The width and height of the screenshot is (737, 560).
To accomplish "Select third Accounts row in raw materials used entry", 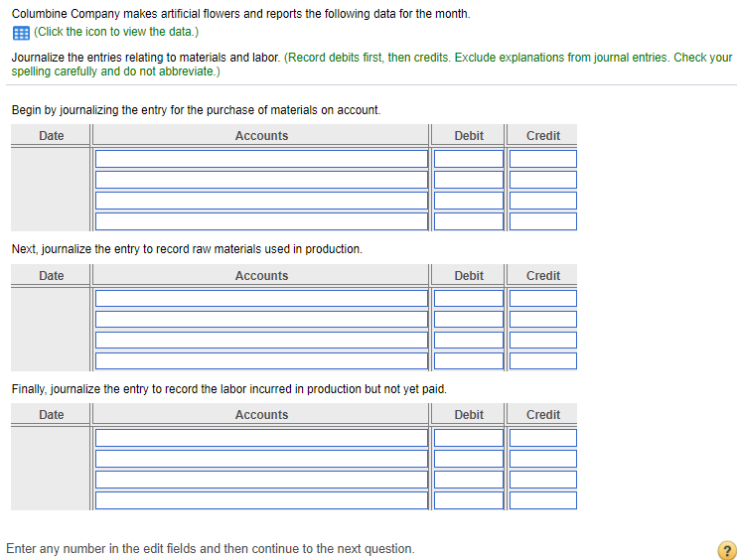I will click(261, 340).
